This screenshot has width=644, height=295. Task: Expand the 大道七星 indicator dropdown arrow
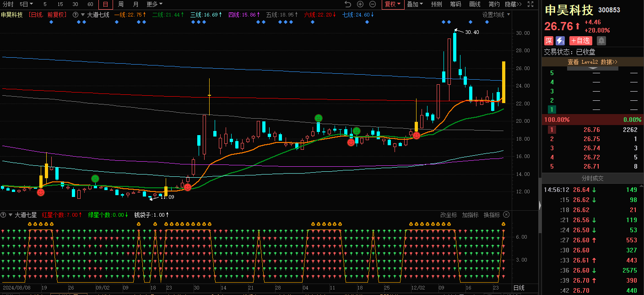pos(11,214)
